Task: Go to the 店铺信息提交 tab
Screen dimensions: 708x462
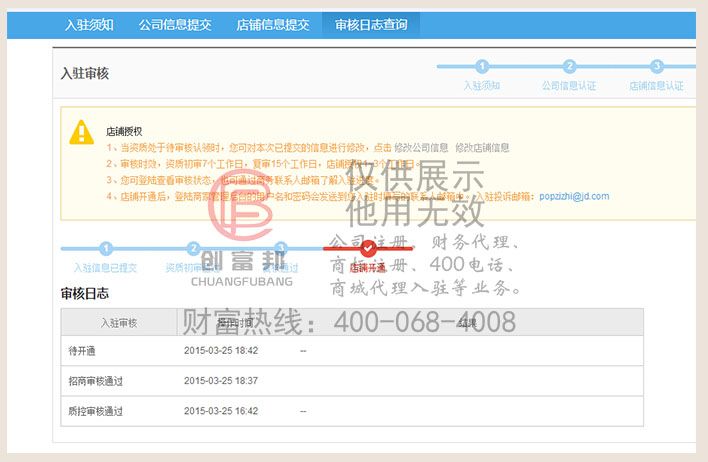Action: (273, 25)
